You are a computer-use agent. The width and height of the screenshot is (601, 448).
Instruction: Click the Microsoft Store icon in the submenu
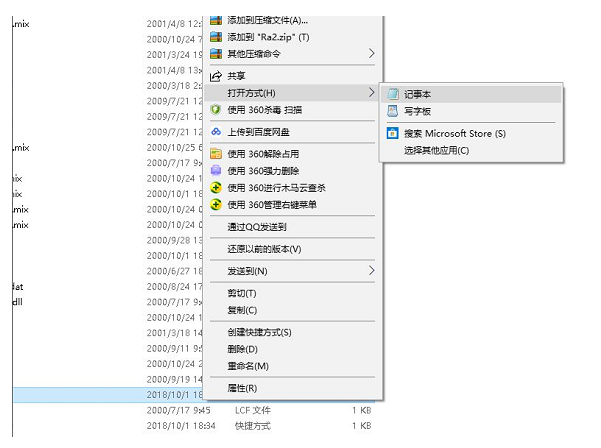pyautogui.click(x=392, y=133)
